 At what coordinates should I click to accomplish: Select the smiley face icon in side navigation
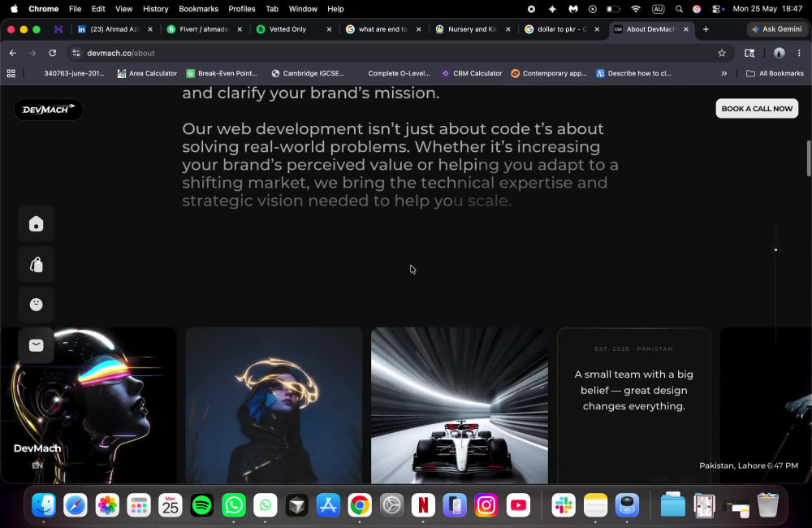coord(37,304)
